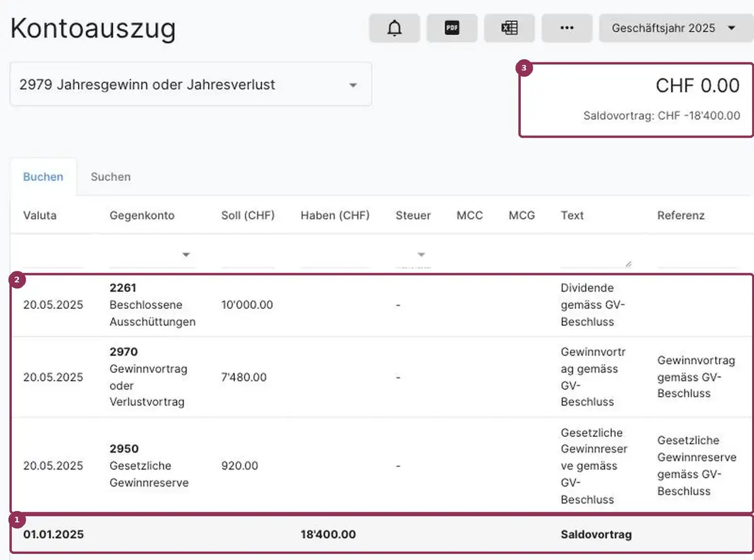
Task: Switch to the Suchen tab
Action: pyautogui.click(x=111, y=176)
